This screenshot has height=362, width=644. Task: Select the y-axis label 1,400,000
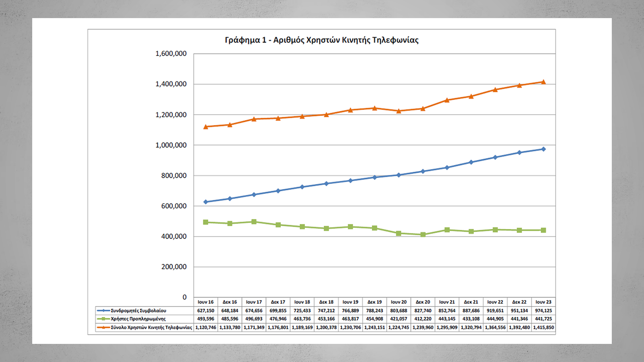click(x=171, y=84)
